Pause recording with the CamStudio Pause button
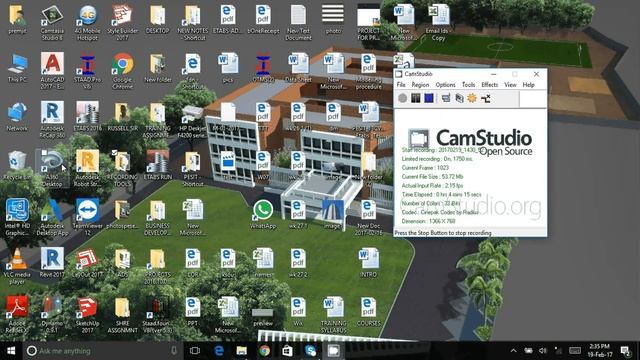The height and width of the screenshot is (360, 640). pos(416,98)
